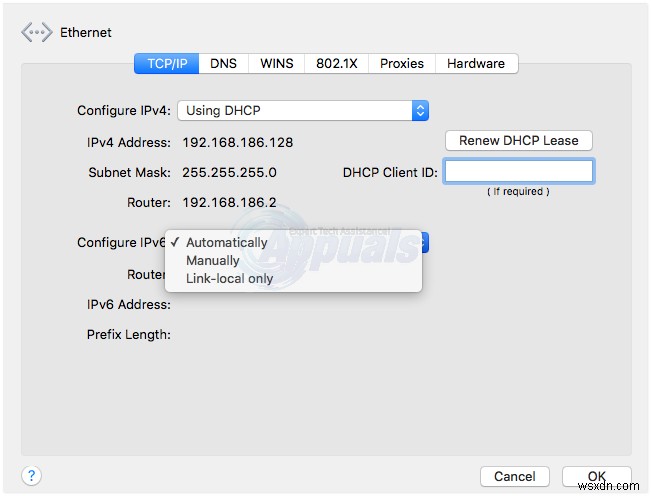Open the Configure IPv4 dropdown

(x=303, y=110)
